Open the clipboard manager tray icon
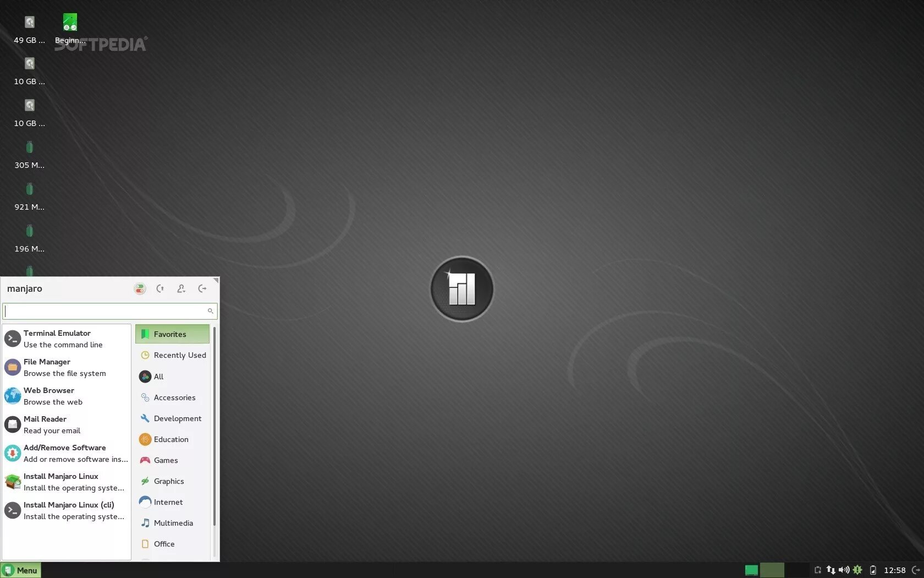Screen dimensions: 924x578 coord(818,570)
